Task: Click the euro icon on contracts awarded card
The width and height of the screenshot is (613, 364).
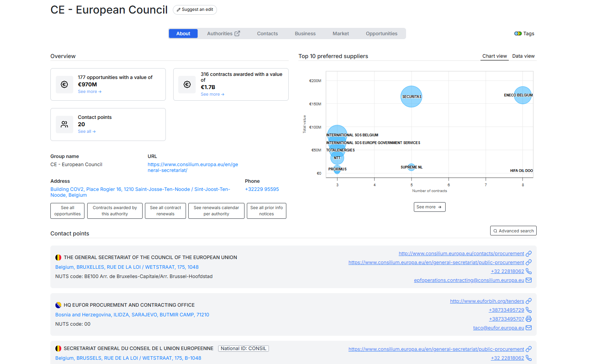Action: [x=187, y=84]
